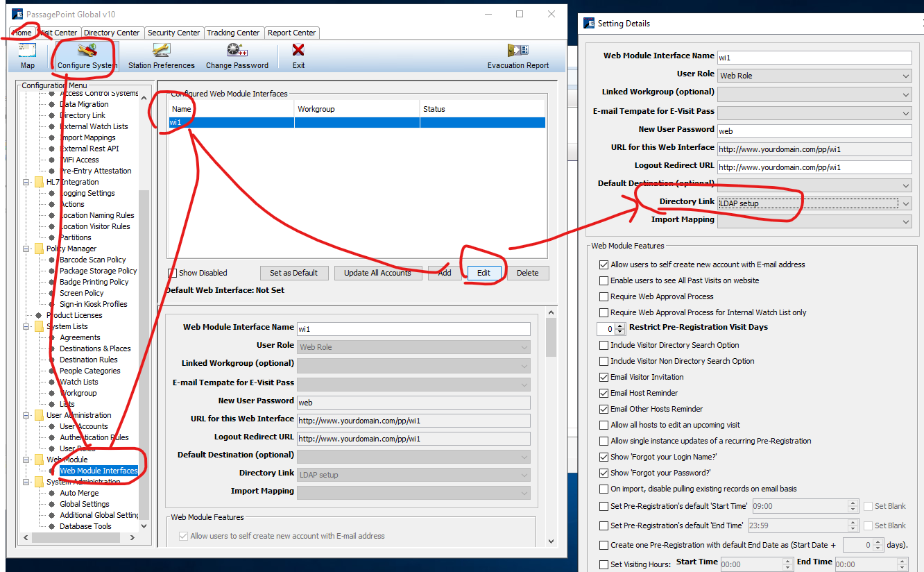Enable Allow all hosts to edit upcoming visit
Screen dimensions: 924x572
(604, 425)
